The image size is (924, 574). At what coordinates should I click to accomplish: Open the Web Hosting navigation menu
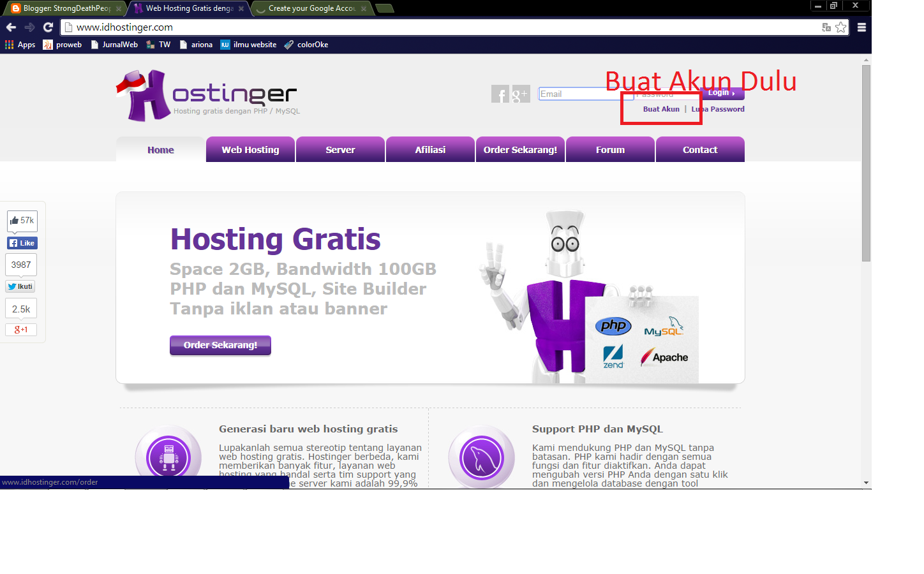point(250,150)
